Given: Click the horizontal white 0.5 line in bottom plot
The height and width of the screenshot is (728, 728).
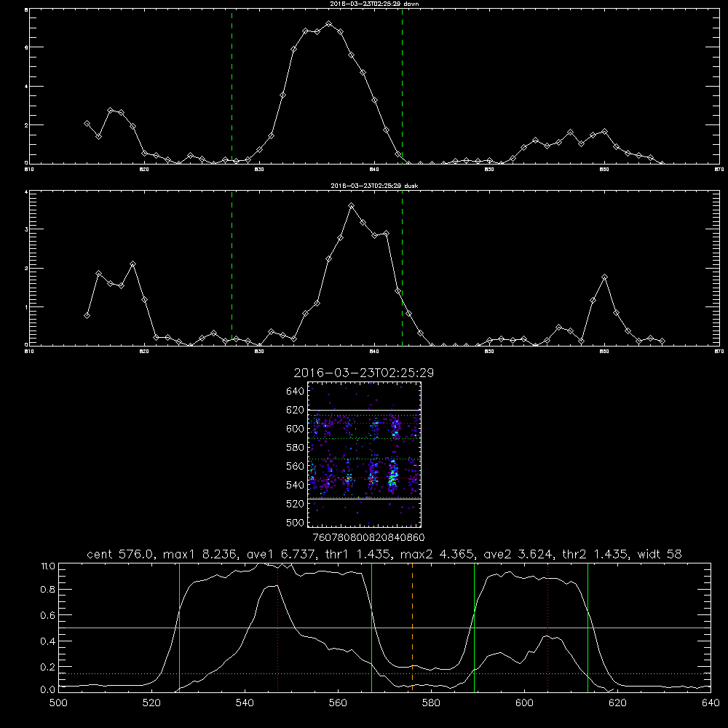Looking at the screenshot, I should [384, 628].
